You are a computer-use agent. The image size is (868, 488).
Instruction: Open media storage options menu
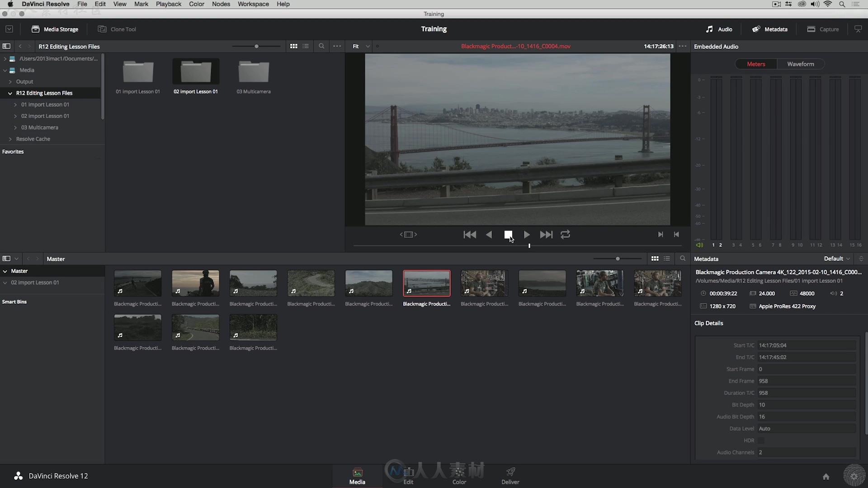(x=337, y=46)
